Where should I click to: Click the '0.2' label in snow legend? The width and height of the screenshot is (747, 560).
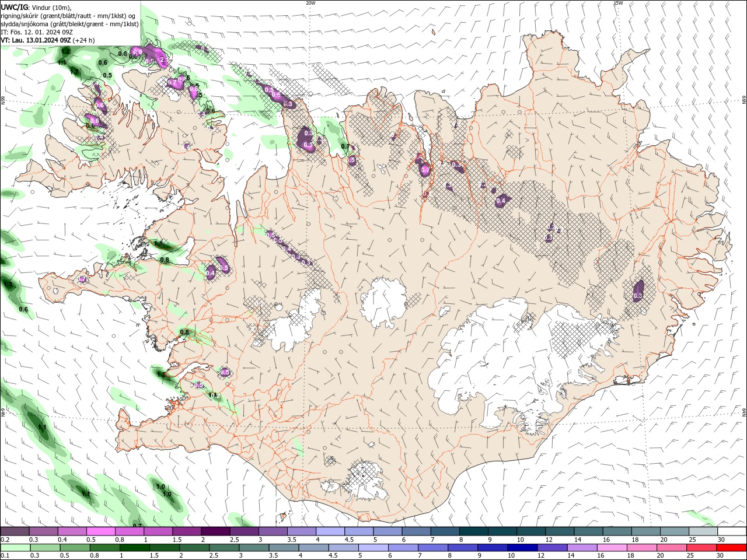click(5, 540)
